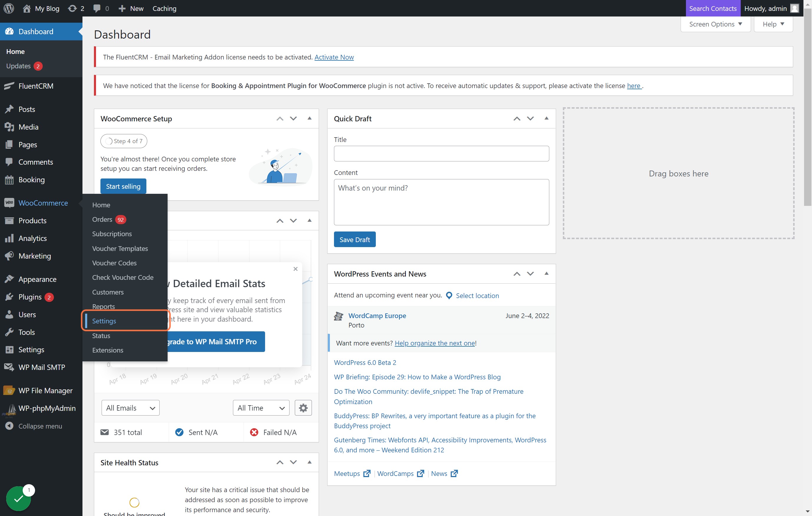Click the email stats settings gear
This screenshot has width=812, height=516.
click(x=303, y=408)
